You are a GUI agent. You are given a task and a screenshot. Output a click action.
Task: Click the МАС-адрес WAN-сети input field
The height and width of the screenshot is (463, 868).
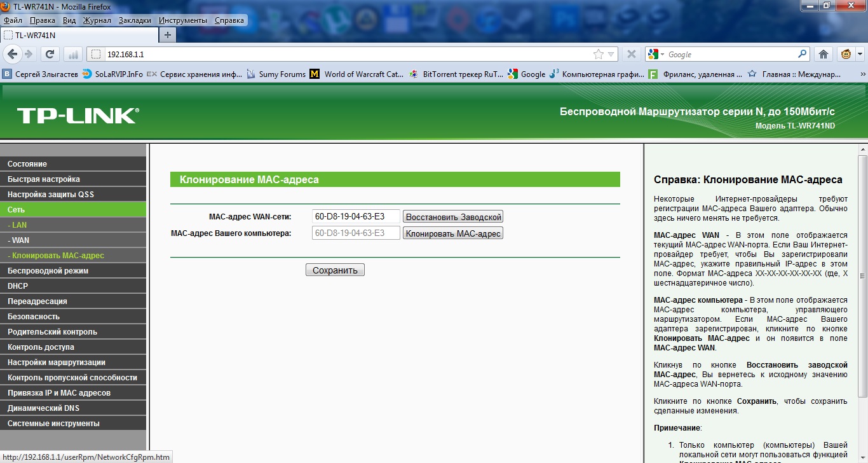click(356, 217)
